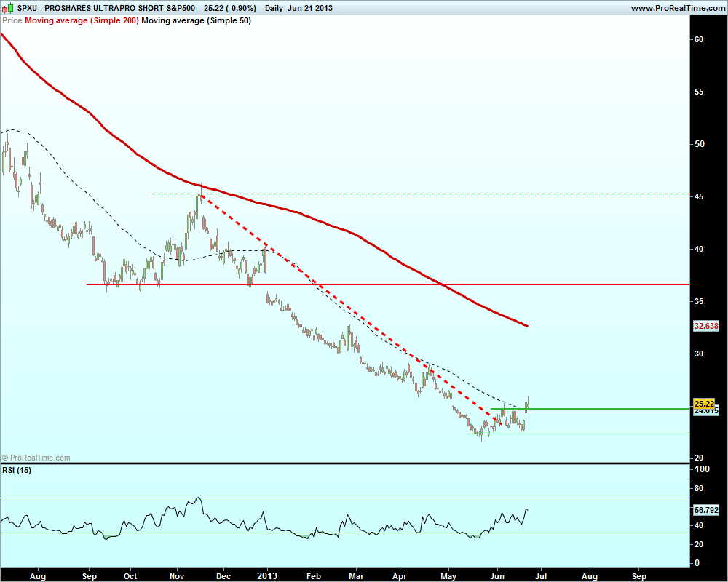Click the 'Jun 21 2013' date label
728x582 pixels.
[x=309, y=8]
